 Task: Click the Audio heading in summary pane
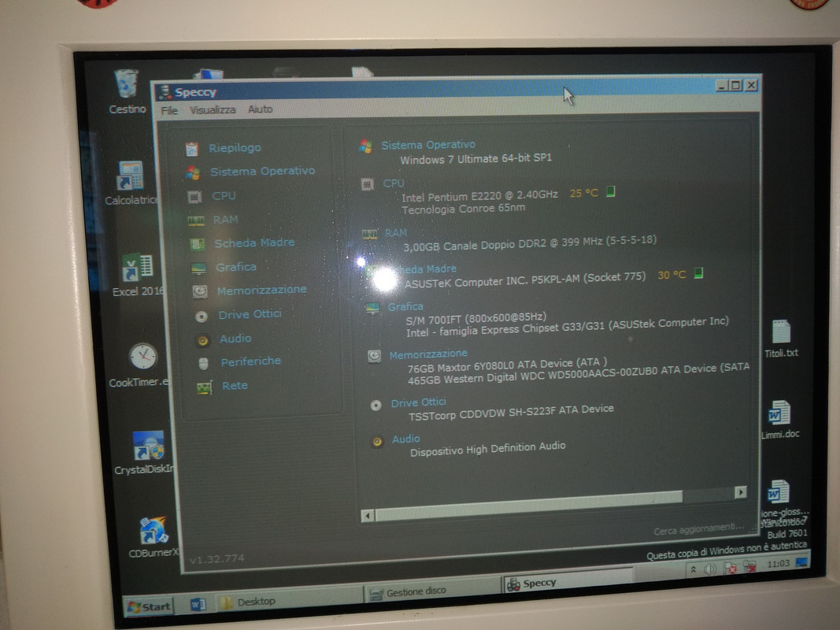(x=405, y=439)
